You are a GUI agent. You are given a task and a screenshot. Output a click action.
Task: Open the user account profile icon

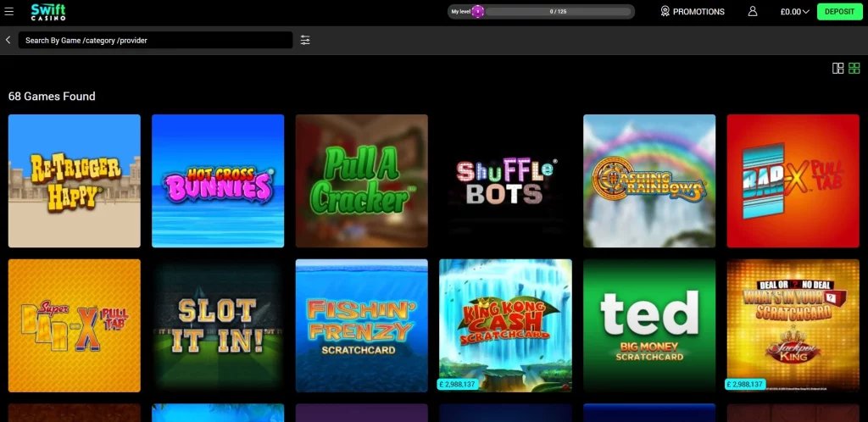point(753,12)
